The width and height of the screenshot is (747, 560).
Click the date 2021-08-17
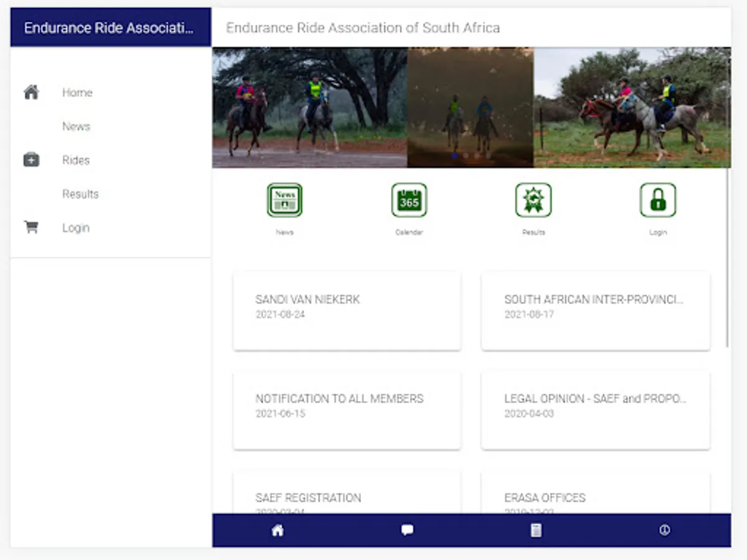pos(529,315)
